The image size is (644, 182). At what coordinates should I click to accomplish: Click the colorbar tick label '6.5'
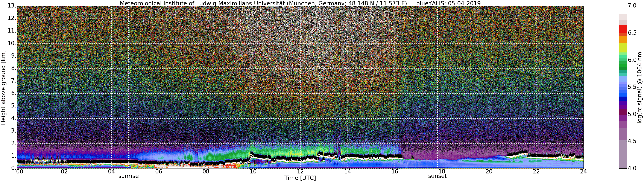tap(632, 33)
